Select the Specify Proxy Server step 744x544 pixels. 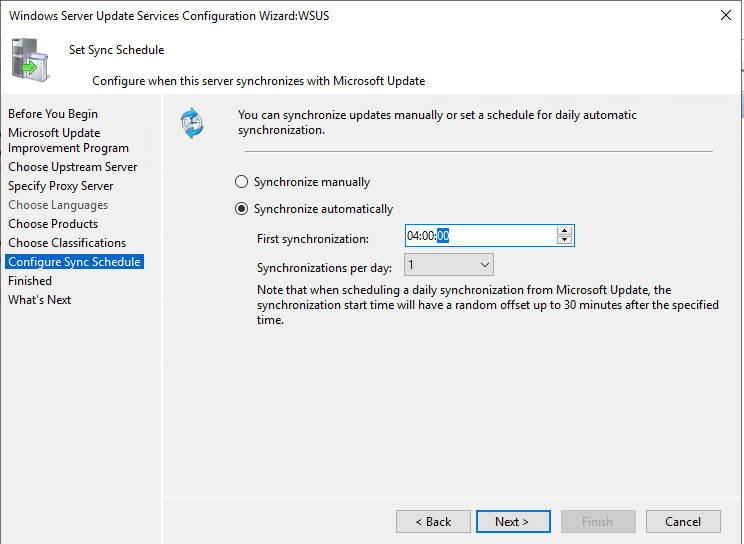click(61, 186)
